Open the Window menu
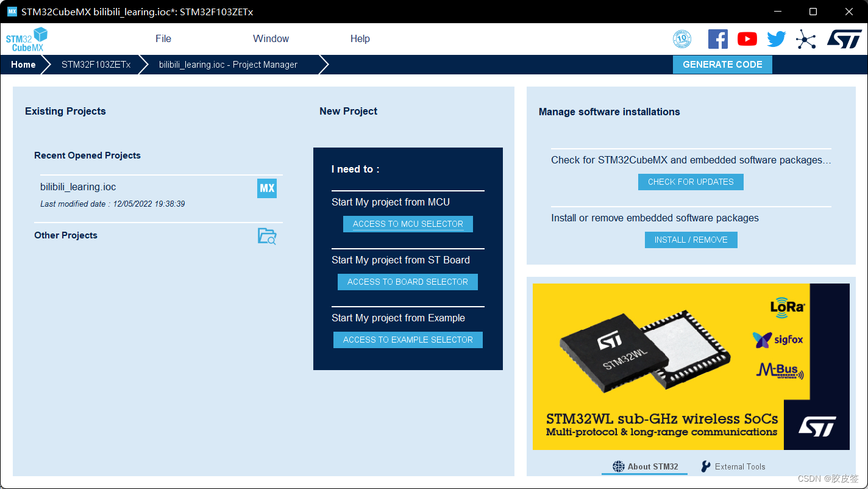Image resolution: width=868 pixels, height=489 pixels. tap(271, 38)
